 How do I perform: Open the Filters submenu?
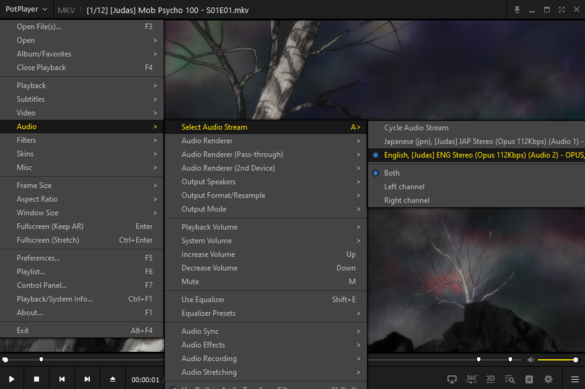[82, 140]
